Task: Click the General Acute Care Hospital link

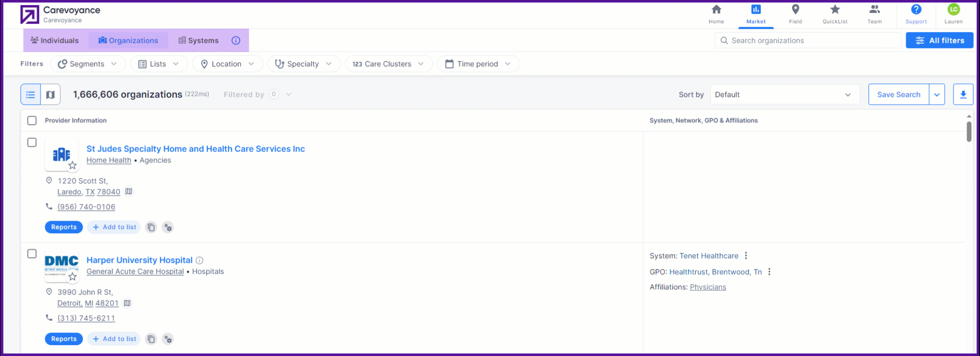Action: pos(135,272)
